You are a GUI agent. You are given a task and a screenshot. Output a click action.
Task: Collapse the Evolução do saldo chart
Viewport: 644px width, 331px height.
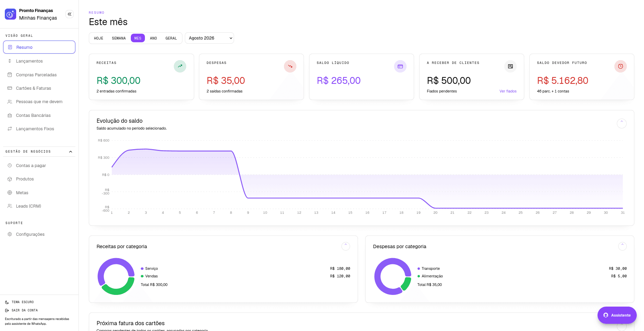(x=622, y=123)
